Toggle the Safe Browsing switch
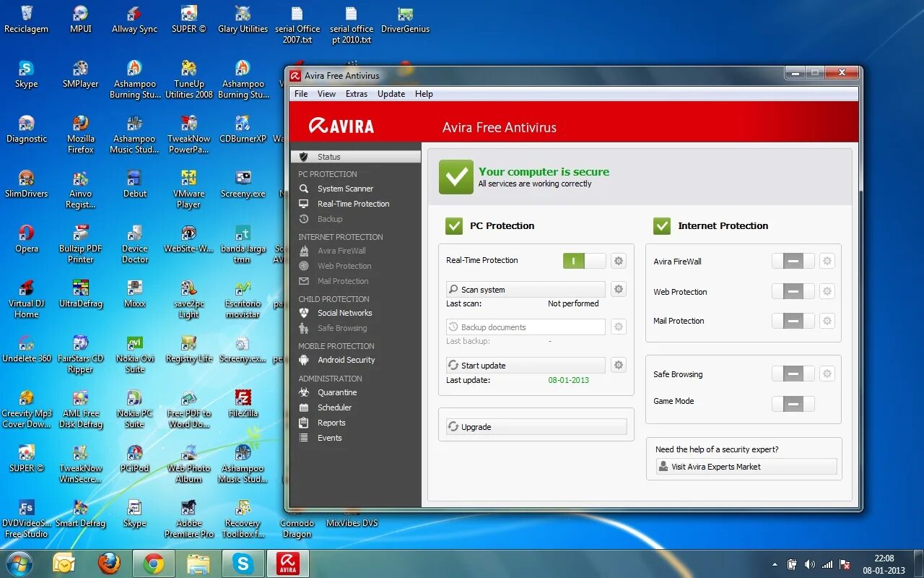 tap(793, 374)
